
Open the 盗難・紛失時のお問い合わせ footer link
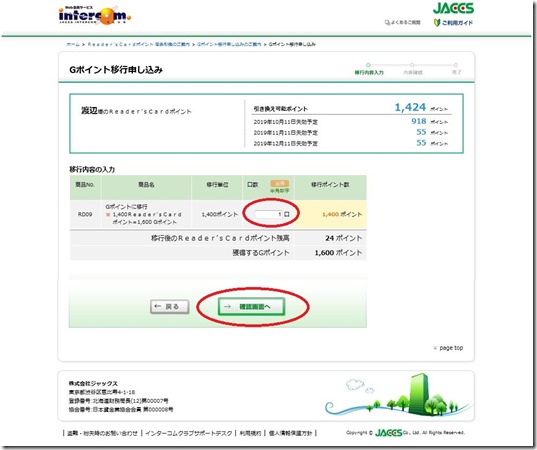click(102, 433)
